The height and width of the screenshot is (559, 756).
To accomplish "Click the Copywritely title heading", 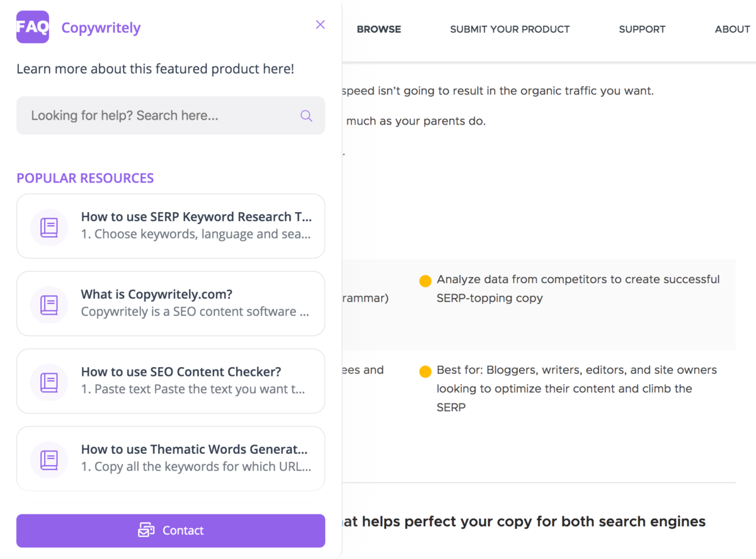I will tap(101, 28).
